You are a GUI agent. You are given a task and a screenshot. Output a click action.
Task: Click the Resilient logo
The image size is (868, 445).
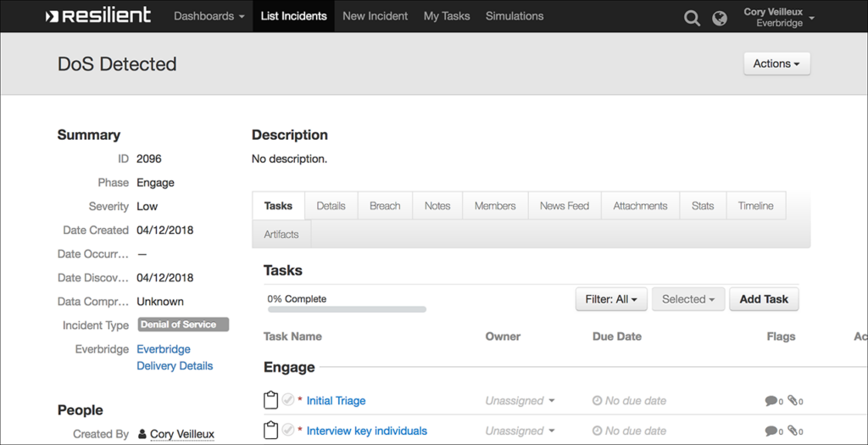coord(98,16)
